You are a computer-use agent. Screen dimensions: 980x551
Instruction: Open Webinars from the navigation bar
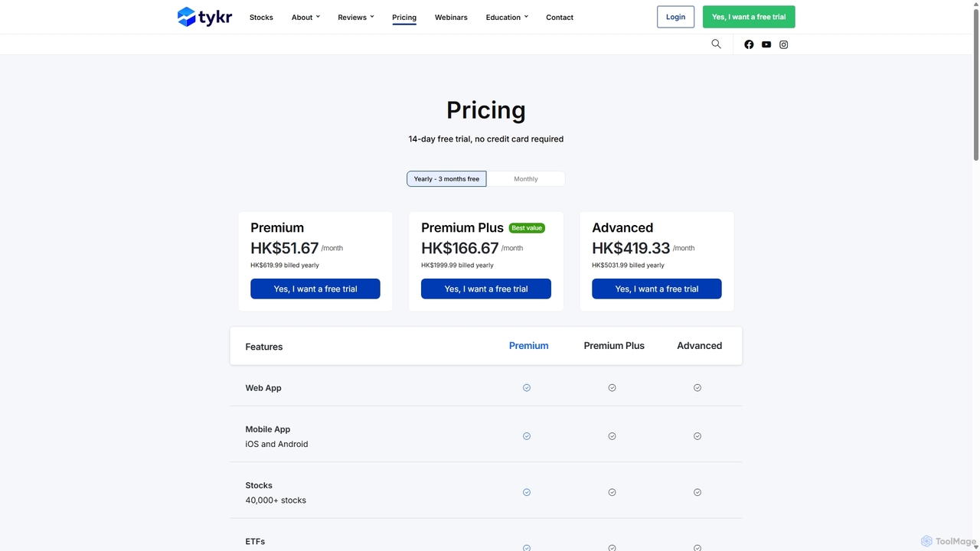tap(451, 17)
